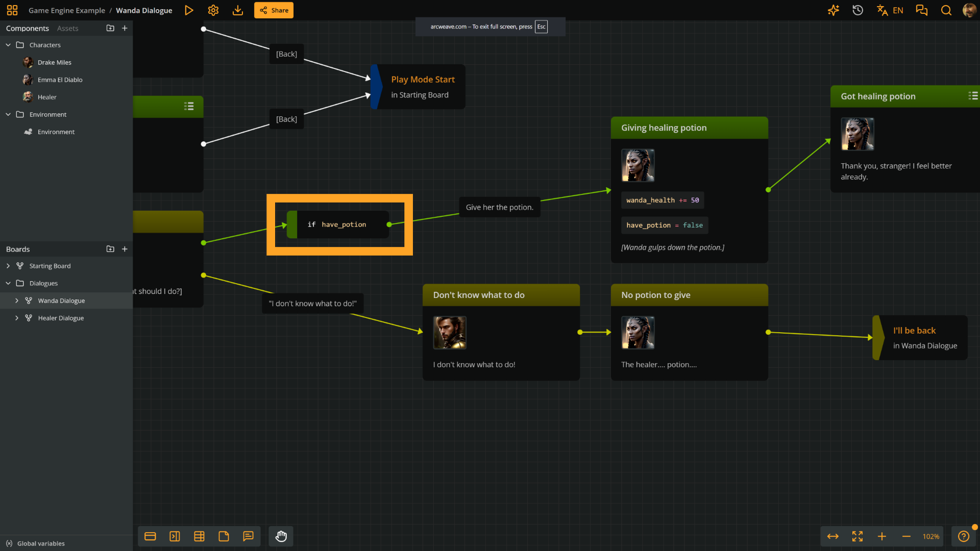980x551 pixels.
Task: Add new folder in Boards panel
Action: click(x=110, y=249)
